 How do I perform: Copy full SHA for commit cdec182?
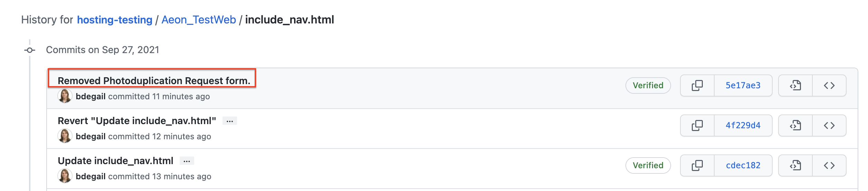[x=697, y=165]
